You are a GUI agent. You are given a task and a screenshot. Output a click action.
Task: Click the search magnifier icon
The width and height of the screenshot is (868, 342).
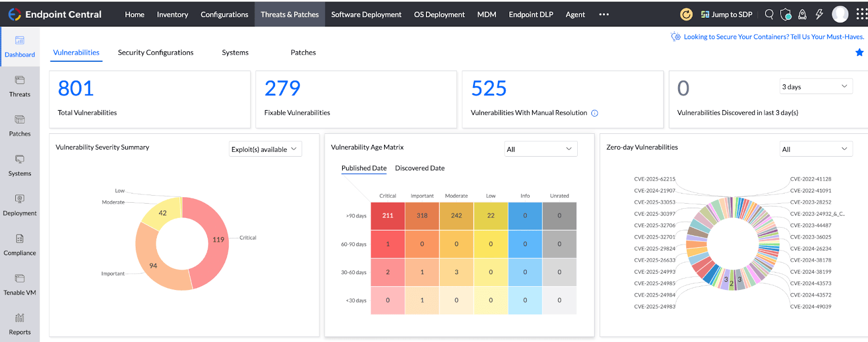(769, 15)
